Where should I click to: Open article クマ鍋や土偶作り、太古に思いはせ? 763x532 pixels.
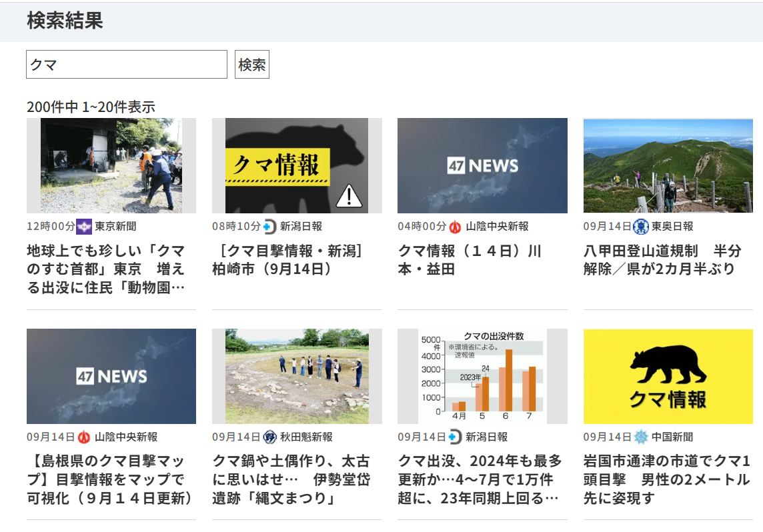click(x=291, y=479)
